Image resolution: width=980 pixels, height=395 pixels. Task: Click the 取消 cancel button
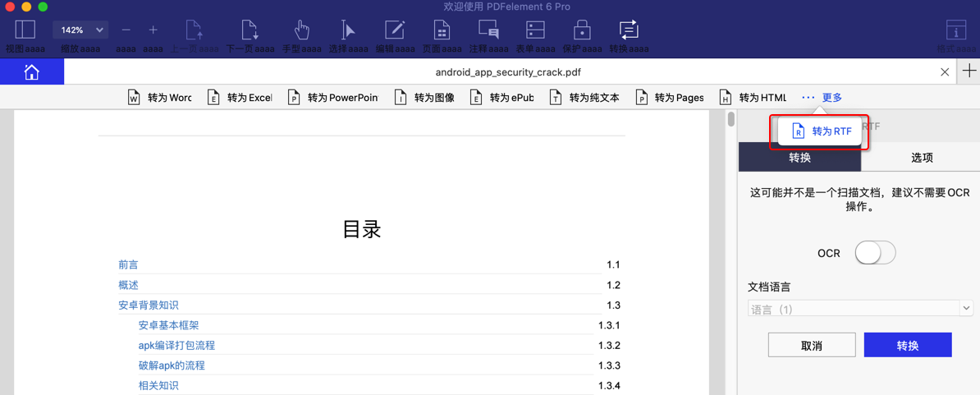click(x=811, y=345)
